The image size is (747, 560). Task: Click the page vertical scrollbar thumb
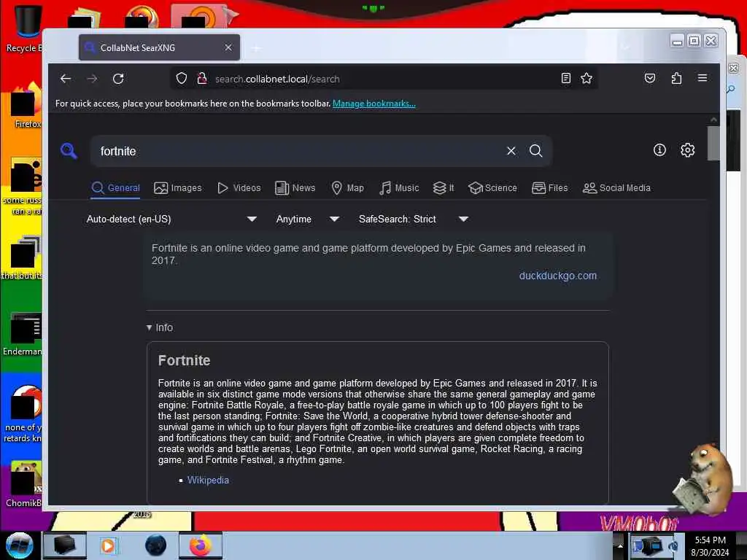(713, 143)
